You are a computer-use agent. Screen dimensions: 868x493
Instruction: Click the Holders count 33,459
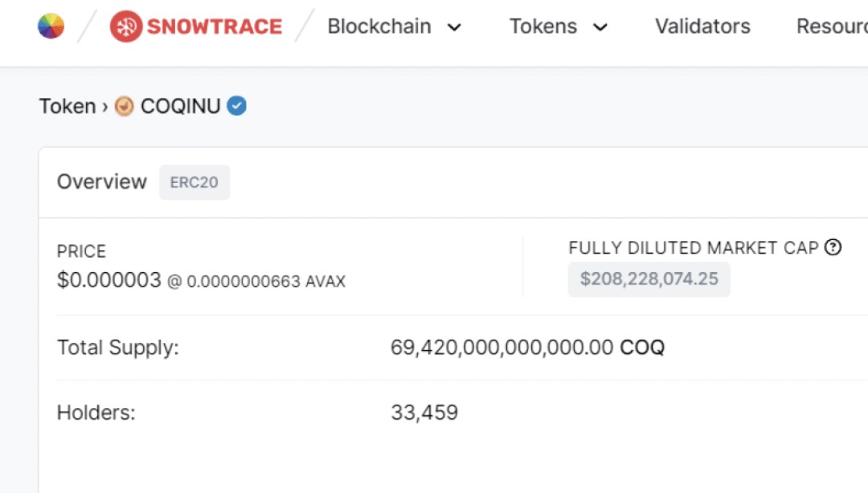pyautogui.click(x=424, y=412)
